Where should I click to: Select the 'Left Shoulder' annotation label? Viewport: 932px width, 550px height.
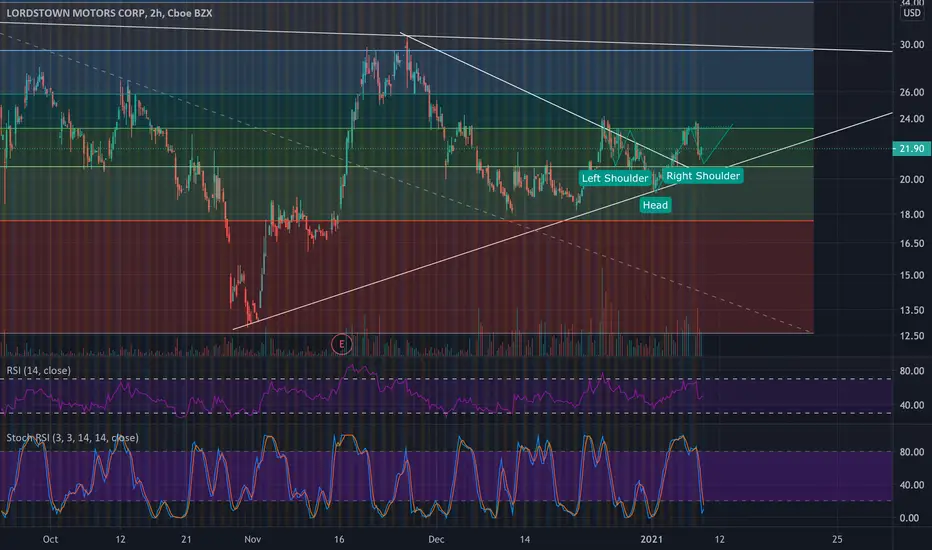tap(615, 178)
